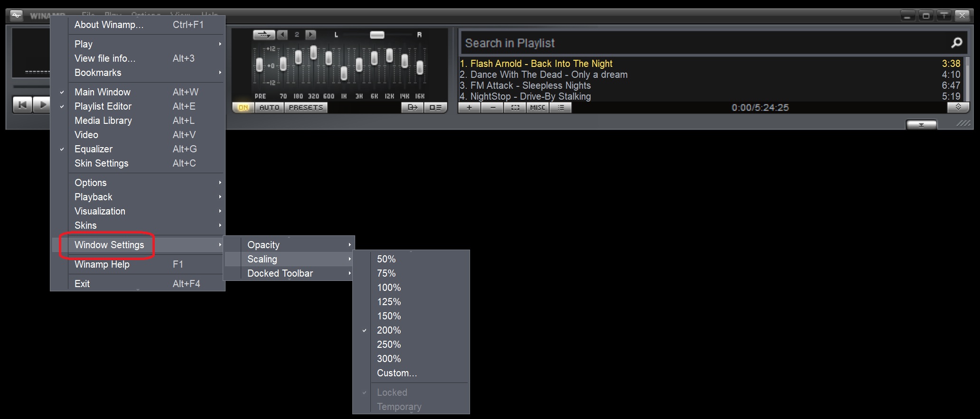Choose Exit from the menu
This screenshot has width=980, height=419.
pos(137,284)
